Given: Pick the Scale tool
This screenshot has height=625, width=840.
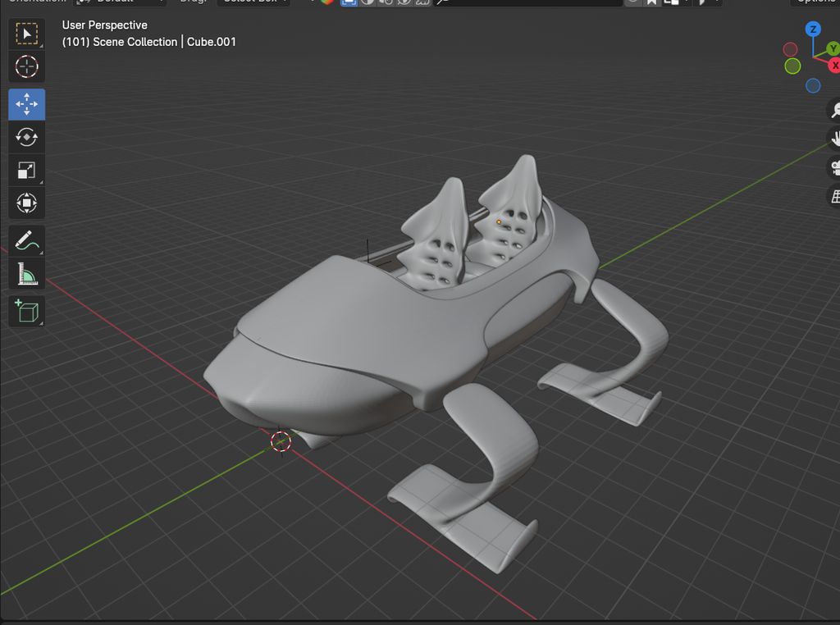Looking at the screenshot, I should 26,171.
